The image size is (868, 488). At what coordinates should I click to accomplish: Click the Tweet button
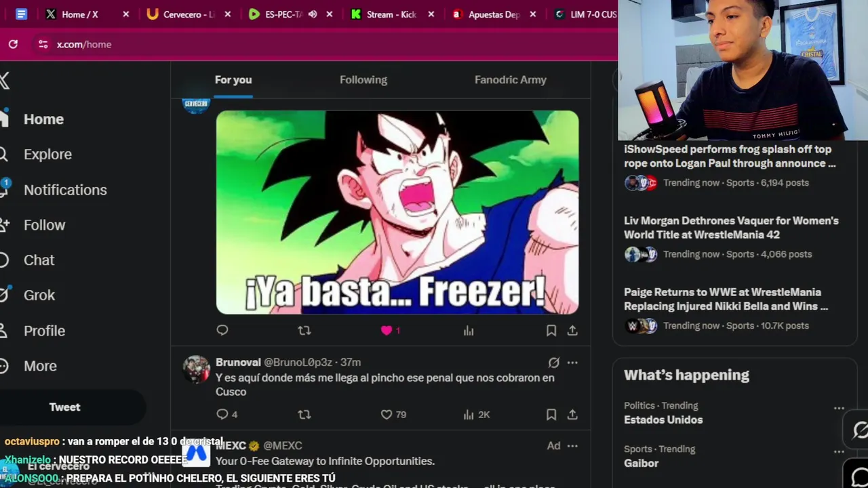[65, 407]
